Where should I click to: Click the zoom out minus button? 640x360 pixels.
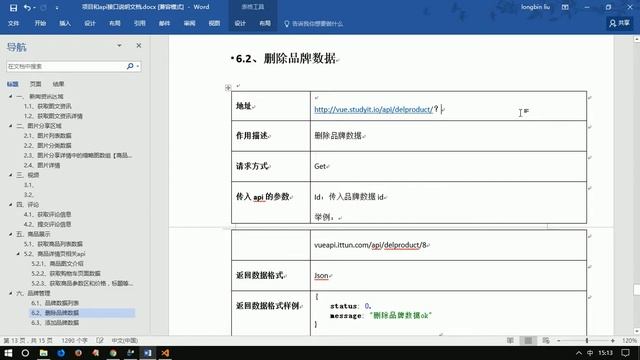tap(559, 340)
